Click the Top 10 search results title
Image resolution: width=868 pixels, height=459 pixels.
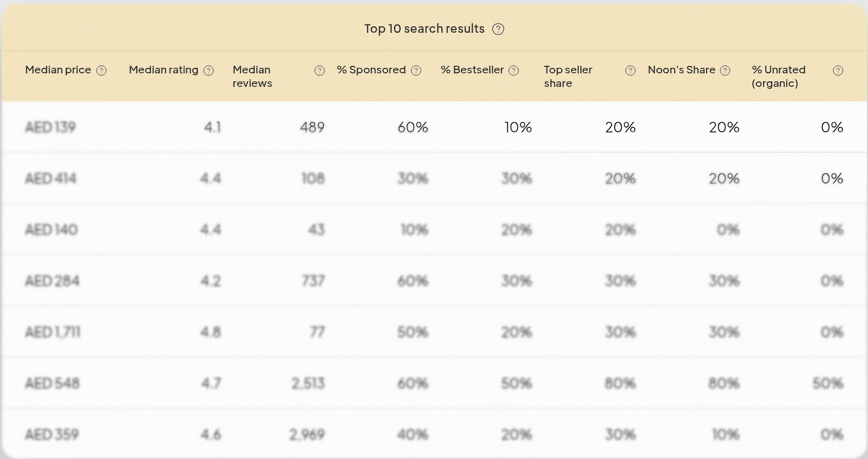[424, 29]
